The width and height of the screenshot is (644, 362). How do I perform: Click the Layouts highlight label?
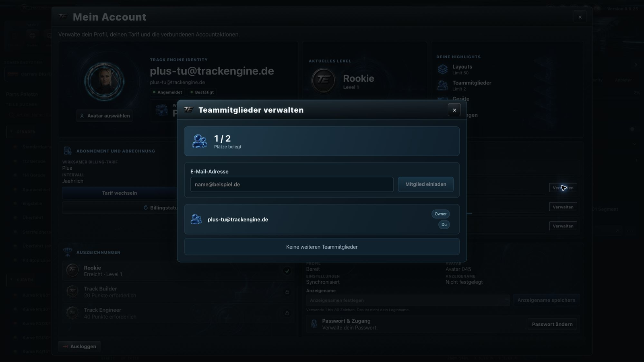(462, 67)
